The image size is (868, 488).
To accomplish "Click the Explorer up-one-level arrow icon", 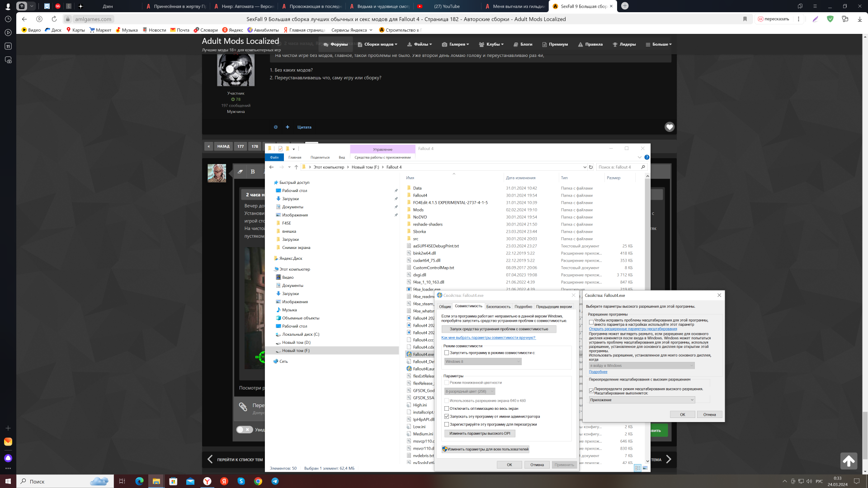I will click(296, 167).
